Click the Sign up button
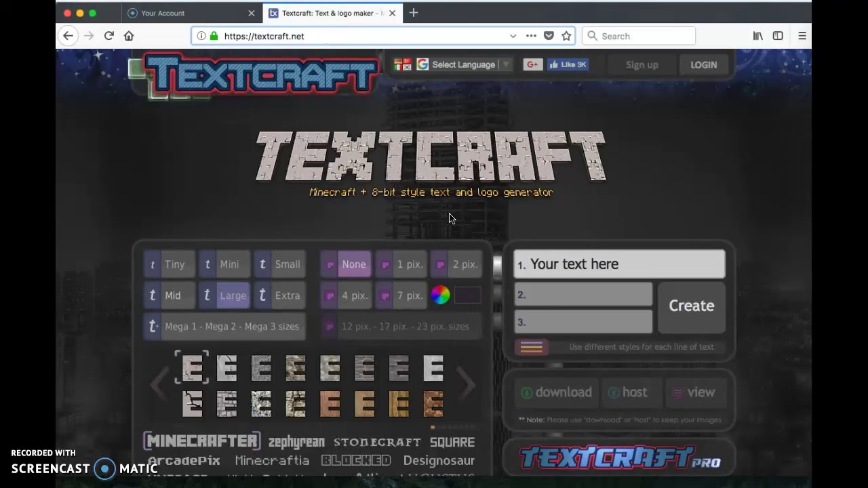868x488 pixels. (x=642, y=65)
